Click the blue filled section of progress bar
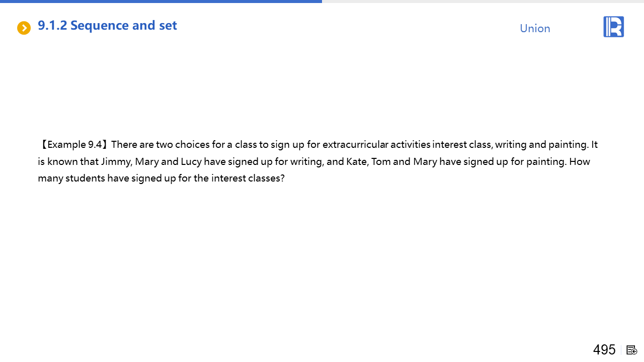The width and height of the screenshot is (644, 362). (161, 2)
